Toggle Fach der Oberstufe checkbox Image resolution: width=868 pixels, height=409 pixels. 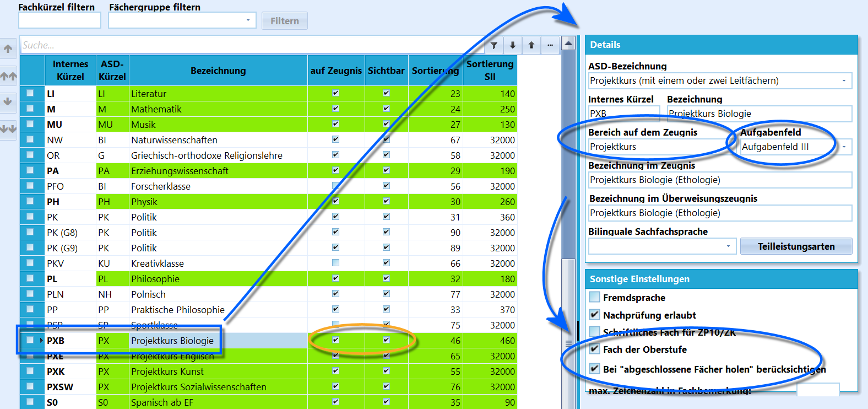(x=594, y=349)
